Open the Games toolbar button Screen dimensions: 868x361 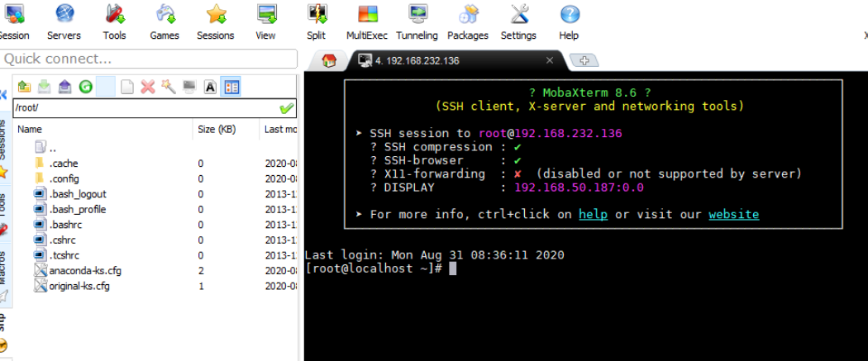click(165, 22)
